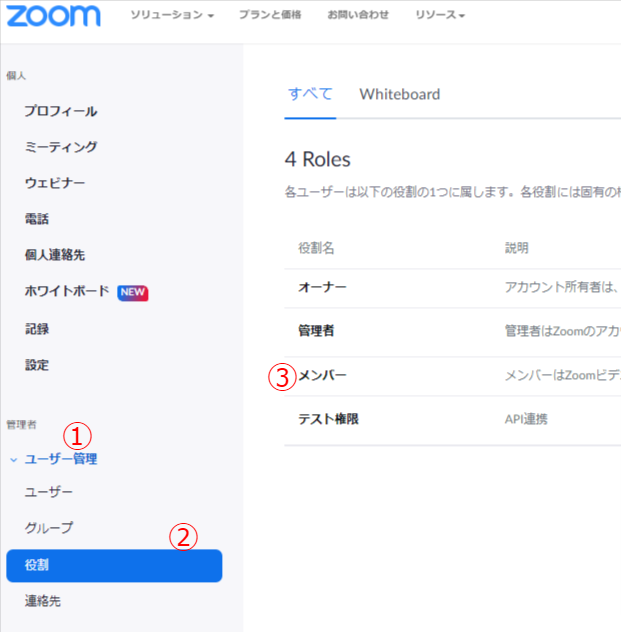Open 連絡先 under user management

[x=43, y=601]
